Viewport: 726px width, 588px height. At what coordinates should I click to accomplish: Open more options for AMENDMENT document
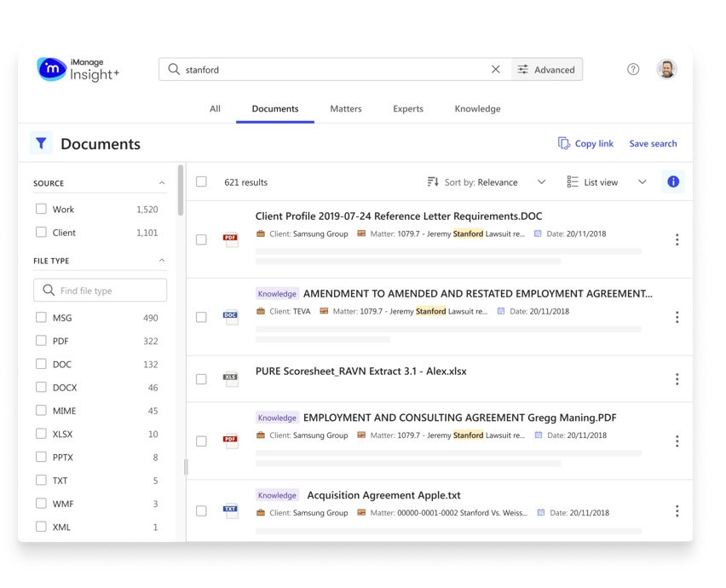coord(677,317)
